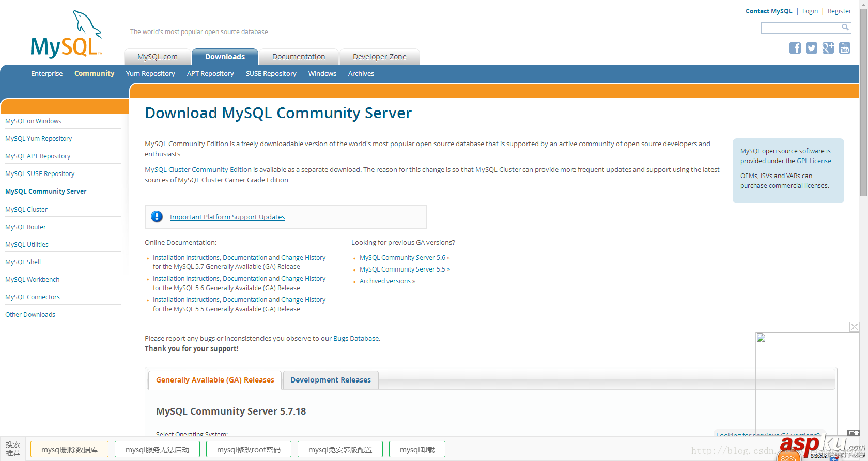
Task: Click the page vertical scrollbar thumb
Action: pyautogui.click(x=863, y=103)
